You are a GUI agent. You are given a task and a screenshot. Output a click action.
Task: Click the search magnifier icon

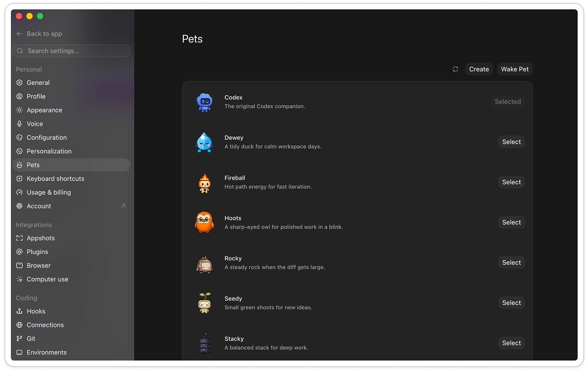[20, 51]
